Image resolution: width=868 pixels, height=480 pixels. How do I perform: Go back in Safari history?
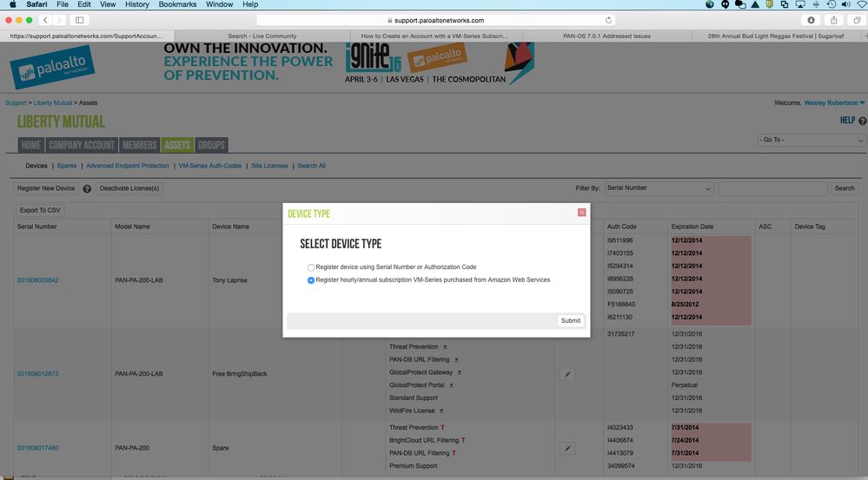tap(45, 20)
